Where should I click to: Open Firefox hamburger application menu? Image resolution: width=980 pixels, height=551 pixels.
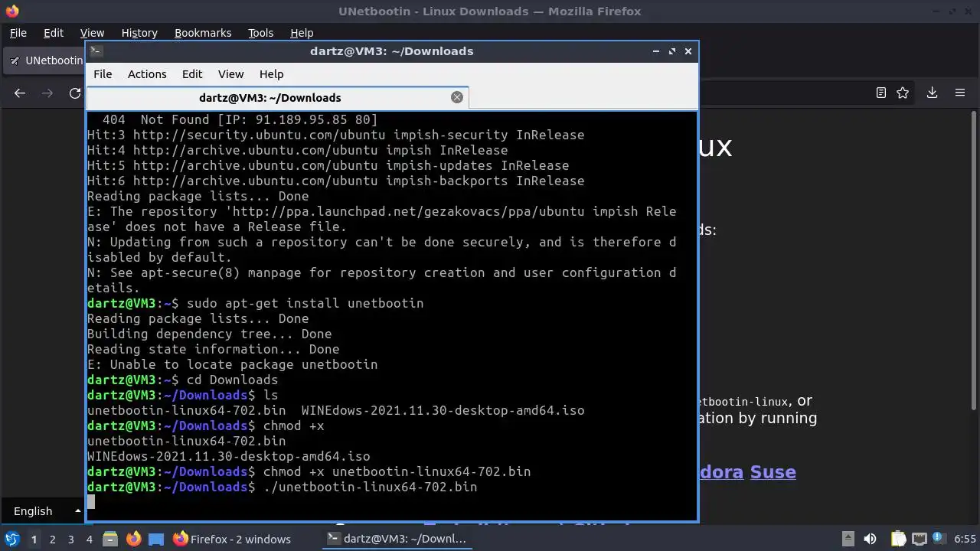960,93
